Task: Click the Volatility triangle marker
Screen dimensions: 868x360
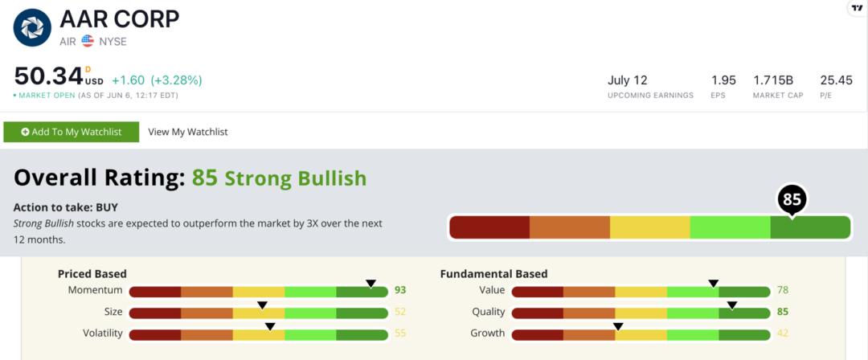Action: point(270,325)
